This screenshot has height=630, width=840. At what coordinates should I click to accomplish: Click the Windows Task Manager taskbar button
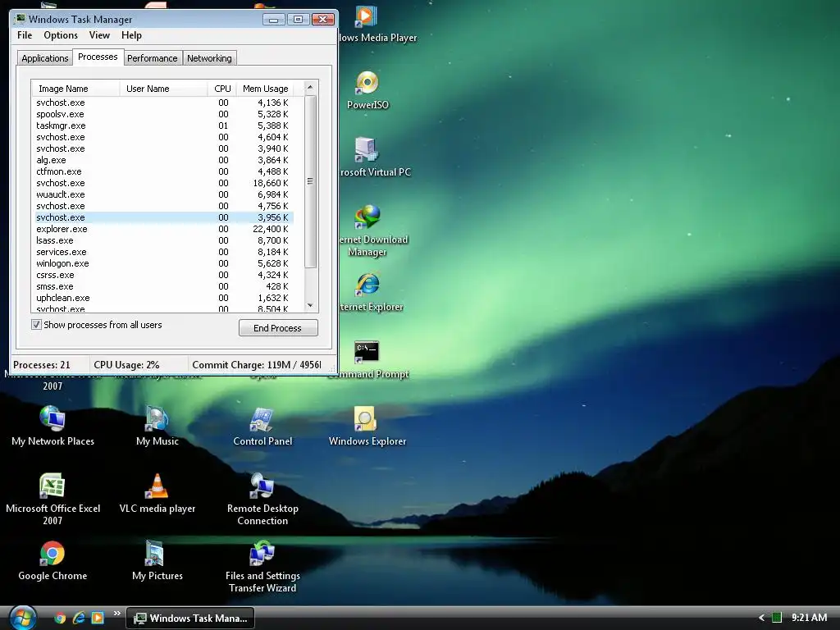(190, 618)
